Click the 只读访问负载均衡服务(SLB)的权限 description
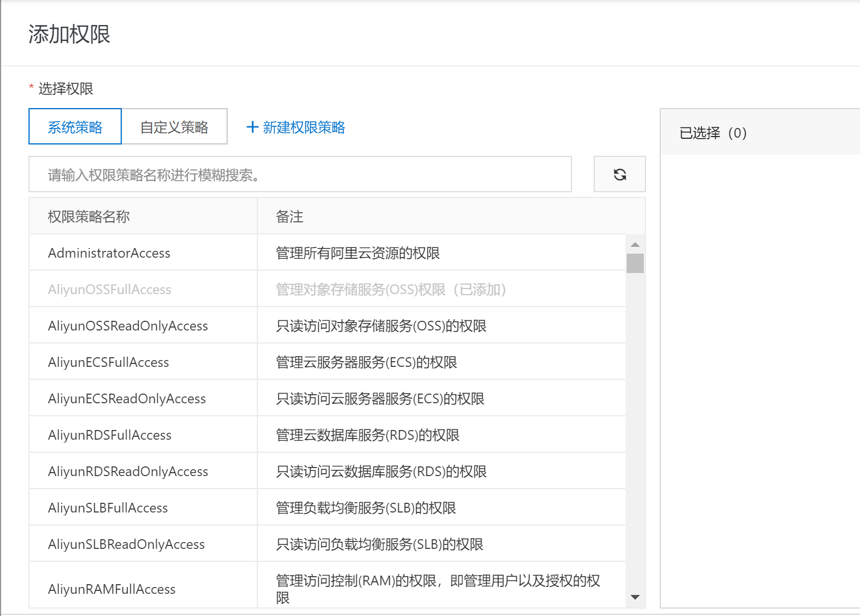The height and width of the screenshot is (616, 860). click(380, 544)
